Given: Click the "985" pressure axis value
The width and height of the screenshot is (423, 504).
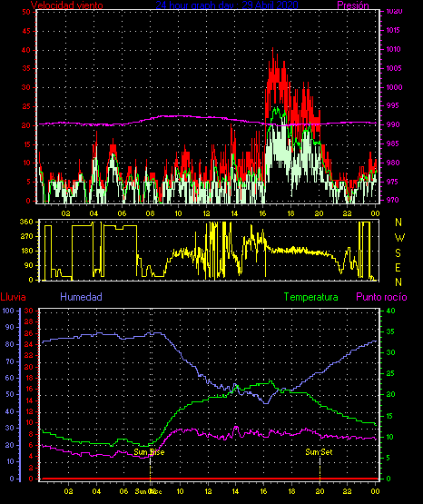Looking at the screenshot, I should [x=393, y=143].
